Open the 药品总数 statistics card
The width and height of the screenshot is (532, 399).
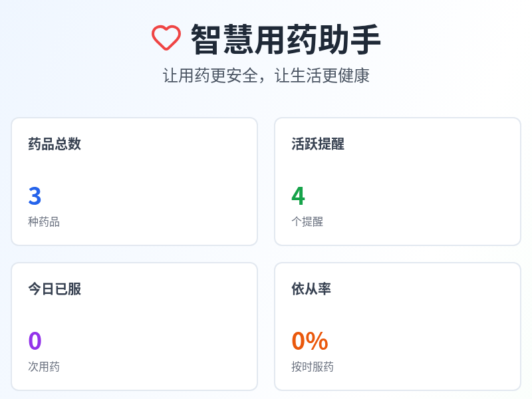pyautogui.click(x=133, y=181)
